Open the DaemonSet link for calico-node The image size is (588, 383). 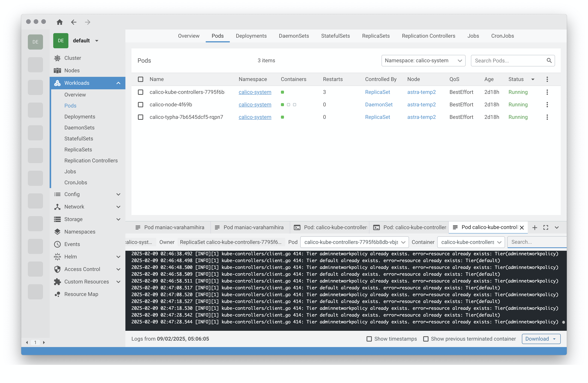379,105
